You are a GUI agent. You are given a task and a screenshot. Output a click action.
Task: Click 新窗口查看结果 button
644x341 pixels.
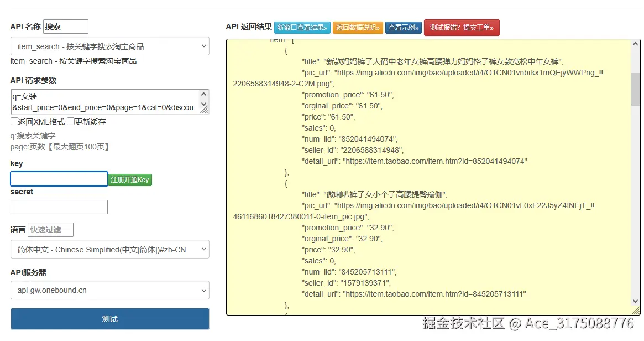(x=302, y=28)
